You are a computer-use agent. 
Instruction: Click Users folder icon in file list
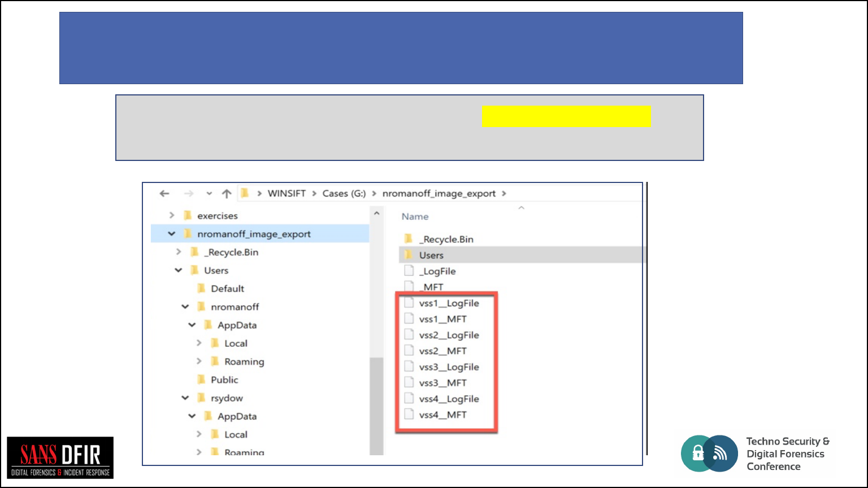[x=409, y=255]
